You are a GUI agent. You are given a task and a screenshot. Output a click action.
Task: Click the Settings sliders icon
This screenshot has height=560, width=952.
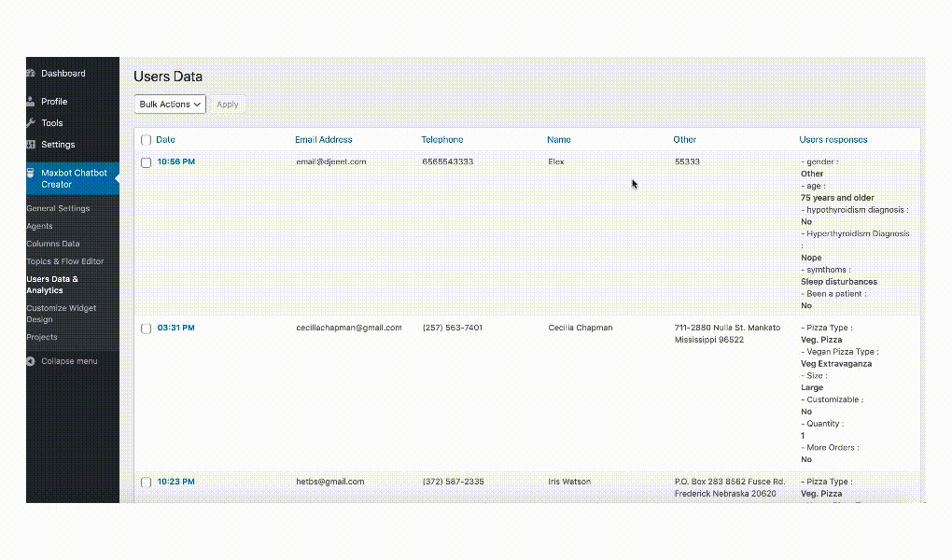pos(31,145)
